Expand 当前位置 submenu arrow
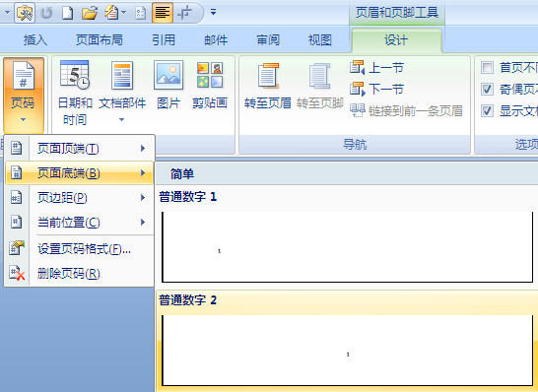538x392 pixels. pos(143,223)
